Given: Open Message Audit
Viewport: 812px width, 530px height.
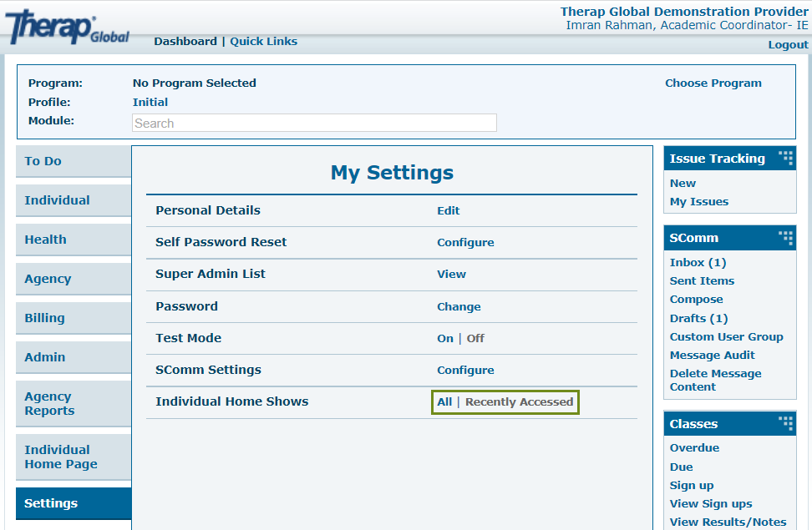Looking at the screenshot, I should point(713,356).
